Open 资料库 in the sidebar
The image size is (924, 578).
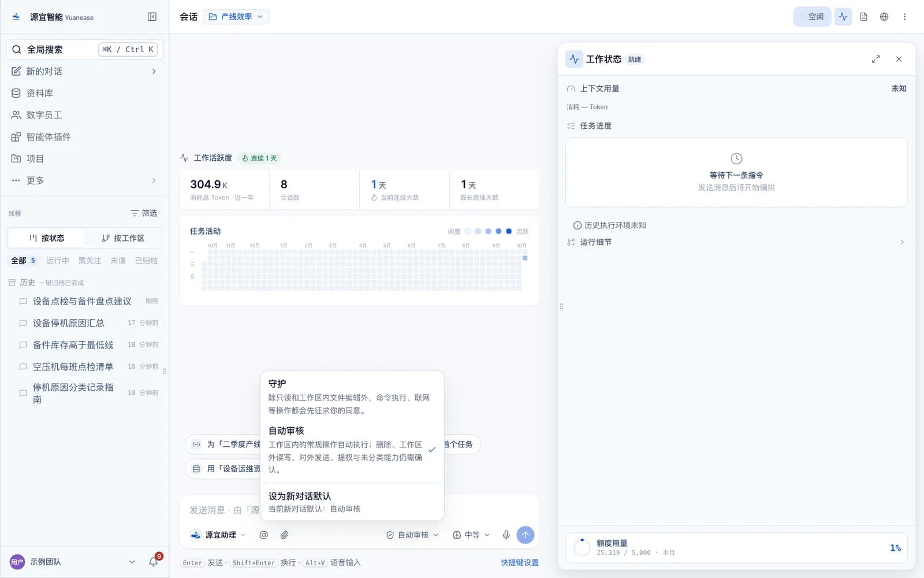(85, 93)
